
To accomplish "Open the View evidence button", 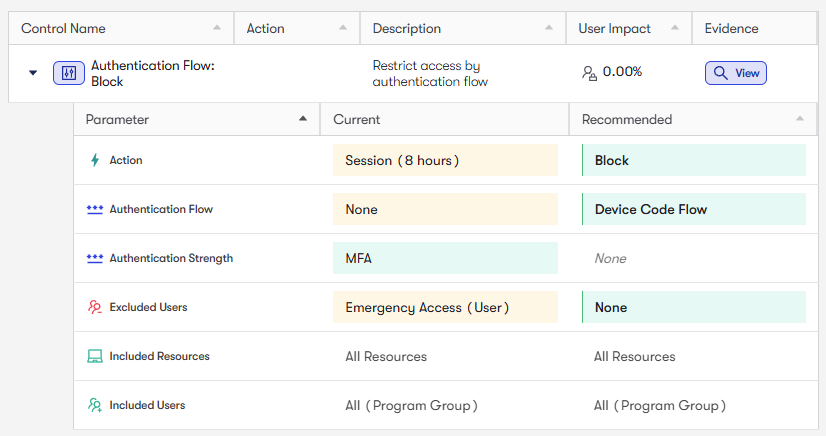I will tap(736, 73).
